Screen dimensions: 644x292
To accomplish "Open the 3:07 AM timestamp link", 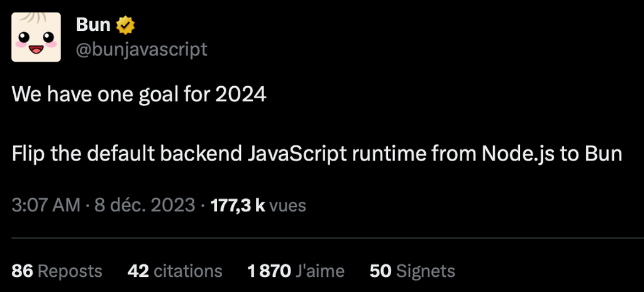I will [x=46, y=205].
